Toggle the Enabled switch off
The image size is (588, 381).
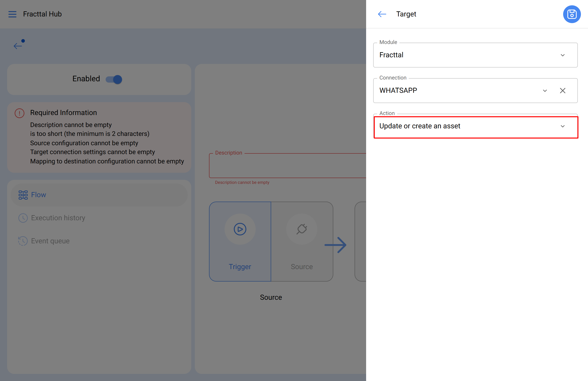pos(114,79)
